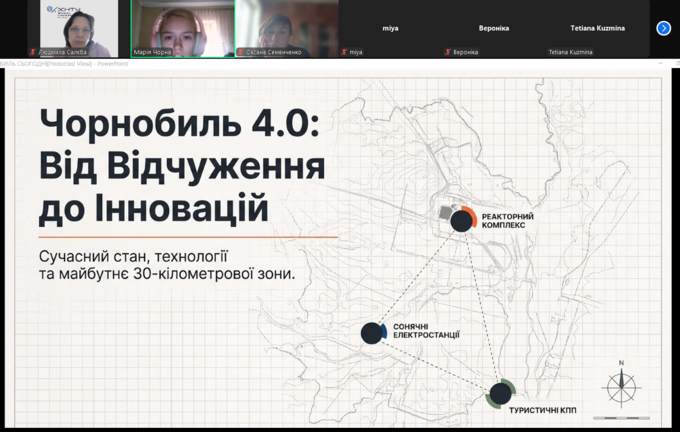Click muted mic icon beside Оксана Семененко

241,51
